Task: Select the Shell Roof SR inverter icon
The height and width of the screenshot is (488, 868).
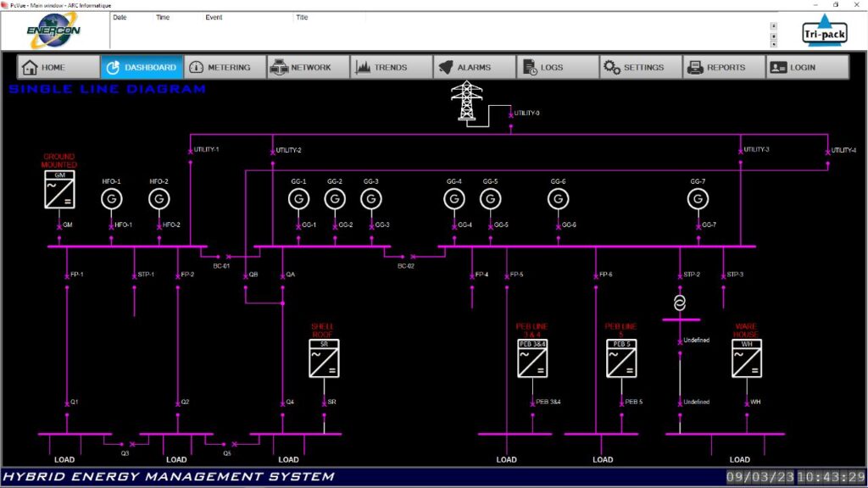Action: (x=325, y=358)
